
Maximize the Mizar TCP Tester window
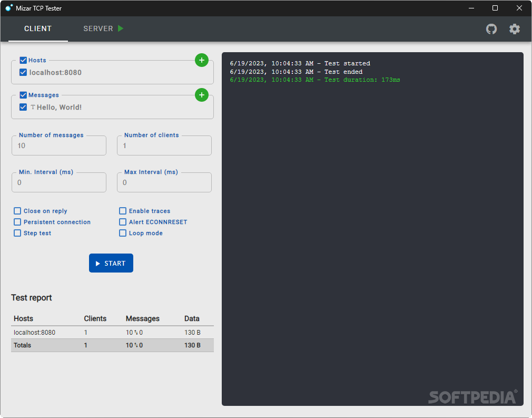tap(495, 8)
